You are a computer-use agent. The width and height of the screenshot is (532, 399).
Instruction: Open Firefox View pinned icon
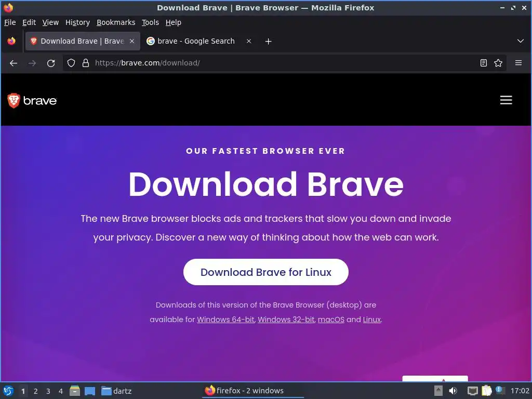coord(11,41)
